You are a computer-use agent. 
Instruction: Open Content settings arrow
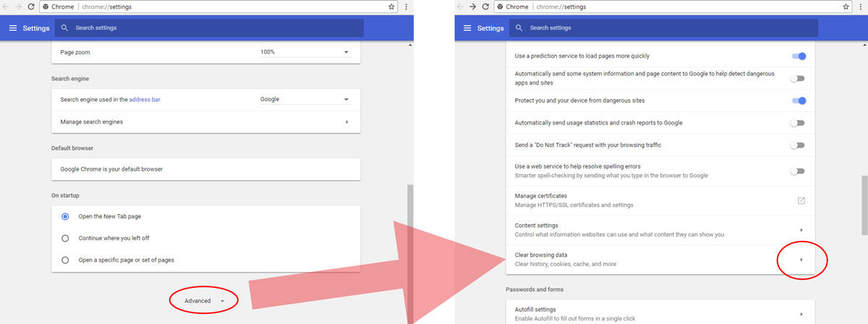(x=801, y=230)
